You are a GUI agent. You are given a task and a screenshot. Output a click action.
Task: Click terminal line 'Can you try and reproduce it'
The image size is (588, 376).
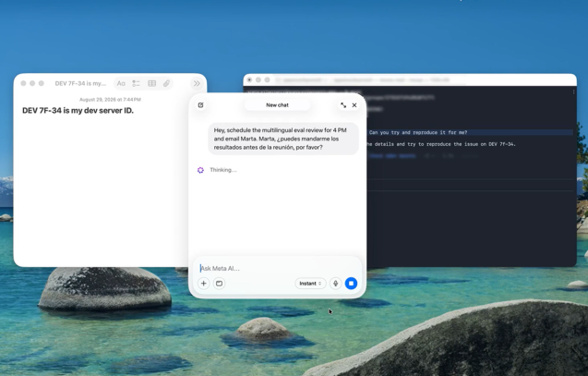pos(418,132)
